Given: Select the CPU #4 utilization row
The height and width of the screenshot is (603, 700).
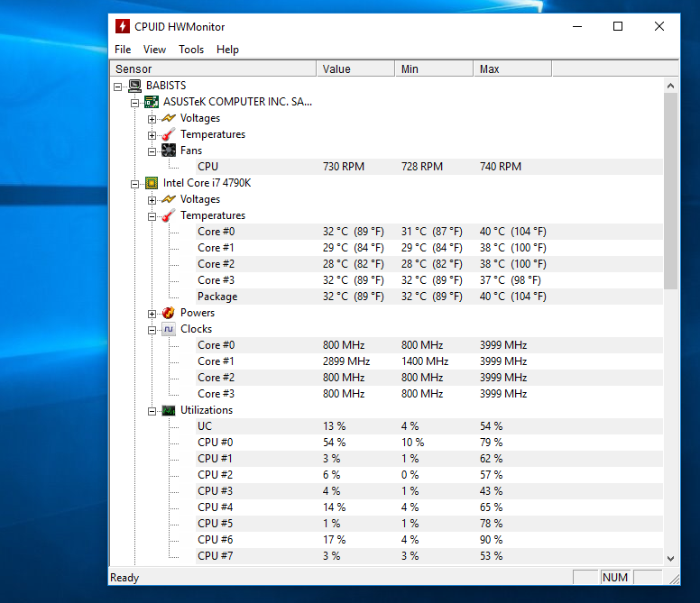Looking at the screenshot, I should tap(429, 507).
